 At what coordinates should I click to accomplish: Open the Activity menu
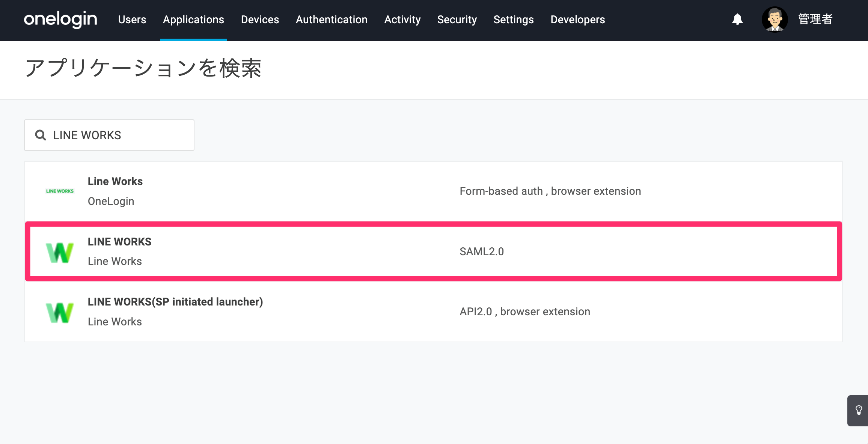(402, 20)
